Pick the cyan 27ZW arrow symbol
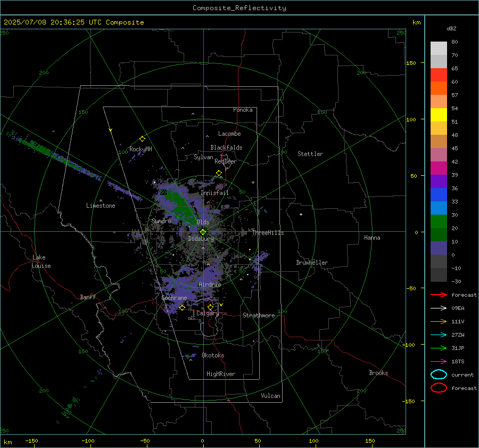Screen dimensions: 479x448 point(439,335)
